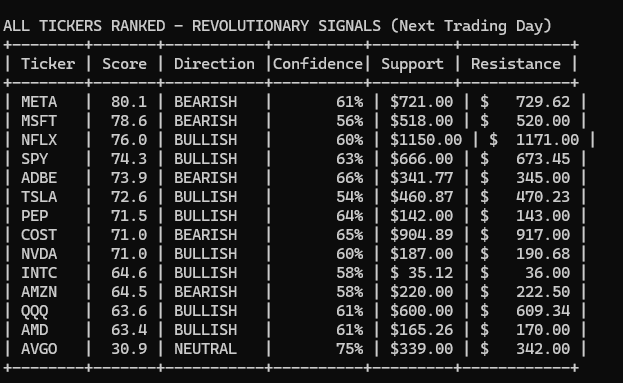Select the INTC support value $35.12
The height and width of the screenshot is (383, 623).
coord(421,273)
